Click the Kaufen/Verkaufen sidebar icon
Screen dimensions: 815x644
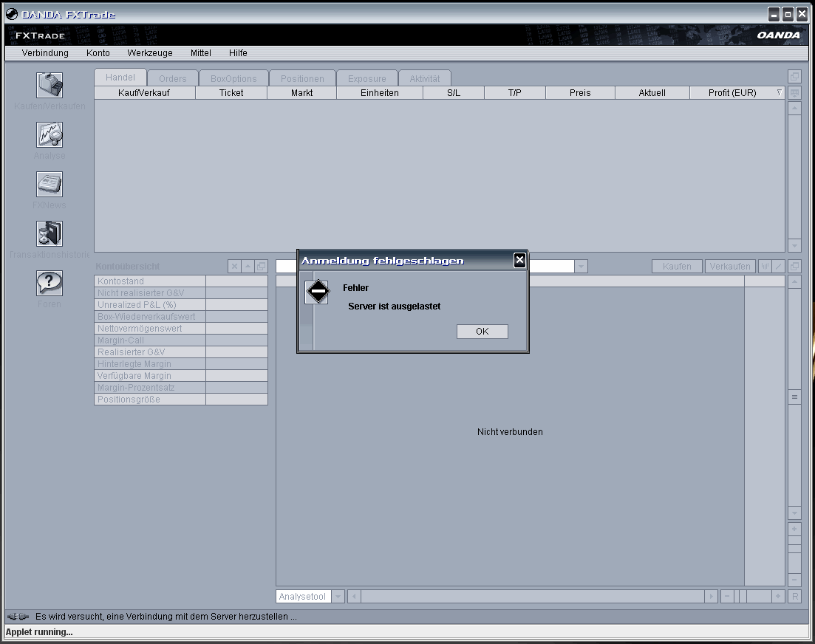tap(50, 85)
